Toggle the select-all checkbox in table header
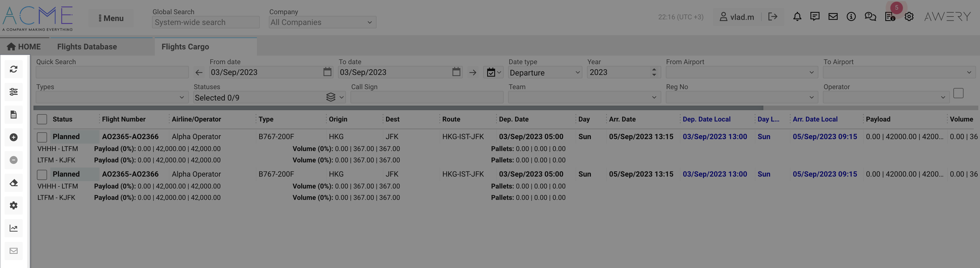The height and width of the screenshot is (268, 980). coord(42,119)
